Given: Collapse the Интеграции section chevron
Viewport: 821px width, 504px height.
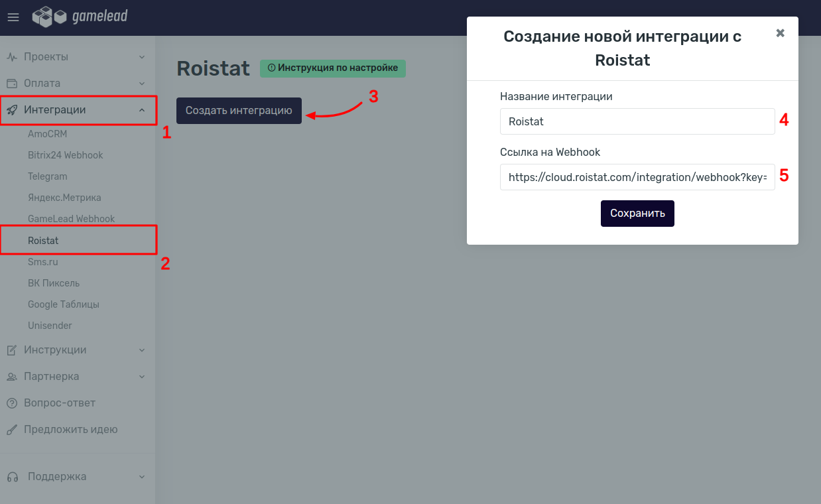Looking at the screenshot, I should (142, 110).
